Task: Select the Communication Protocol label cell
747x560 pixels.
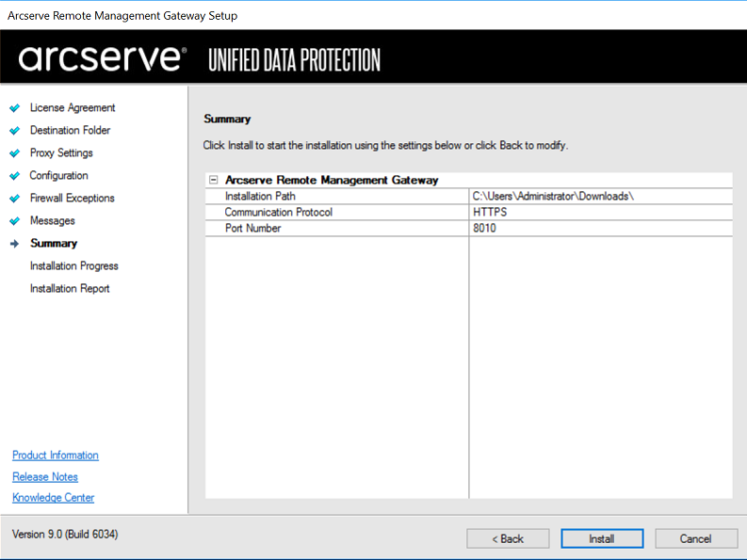Action: click(x=337, y=213)
